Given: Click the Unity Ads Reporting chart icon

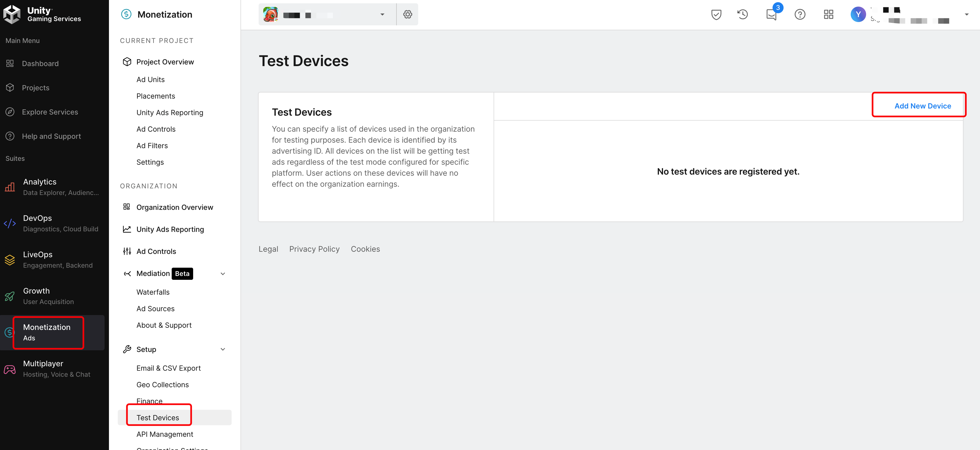Looking at the screenshot, I should pos(127,229).
